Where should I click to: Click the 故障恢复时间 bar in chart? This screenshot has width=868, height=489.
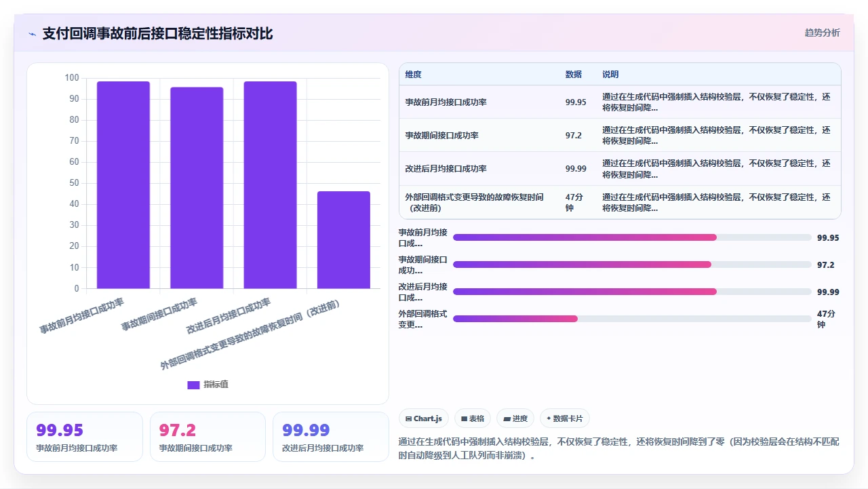[344, 240]
